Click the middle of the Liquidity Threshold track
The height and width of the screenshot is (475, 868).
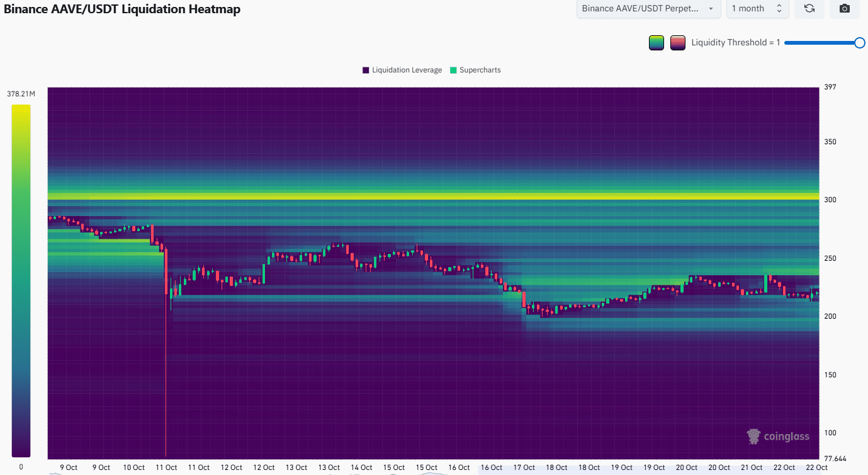click(x=822, y=43)
